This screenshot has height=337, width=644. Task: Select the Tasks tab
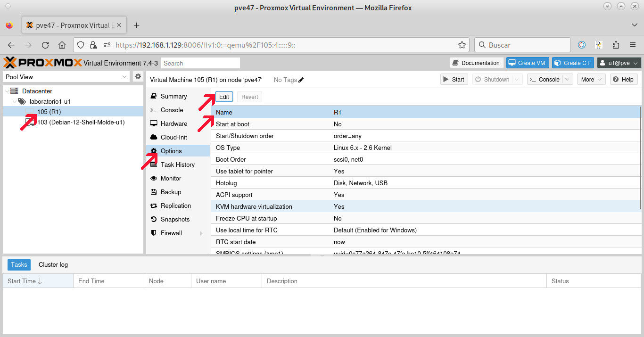pos(19,265)
